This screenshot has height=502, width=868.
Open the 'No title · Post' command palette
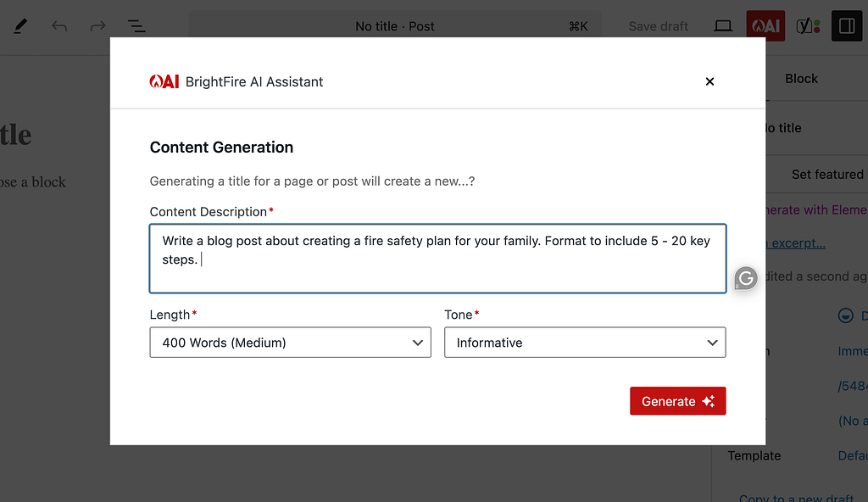point(395,26)
